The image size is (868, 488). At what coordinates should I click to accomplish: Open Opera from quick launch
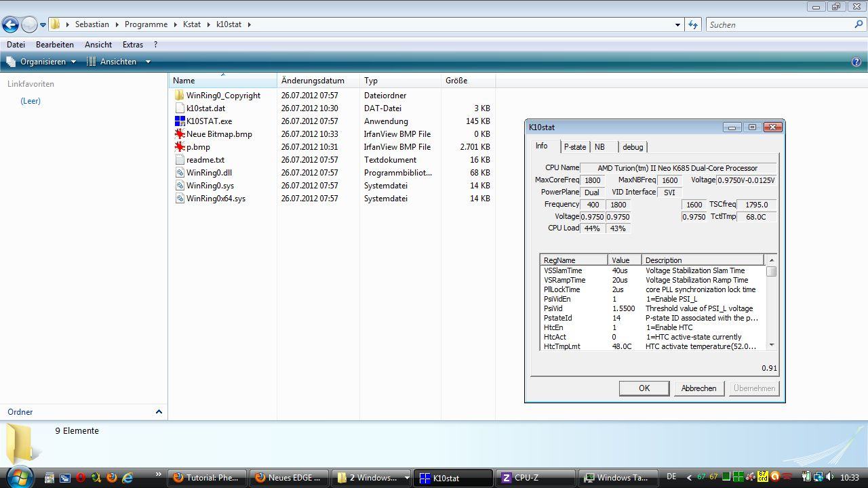(81, 478)
